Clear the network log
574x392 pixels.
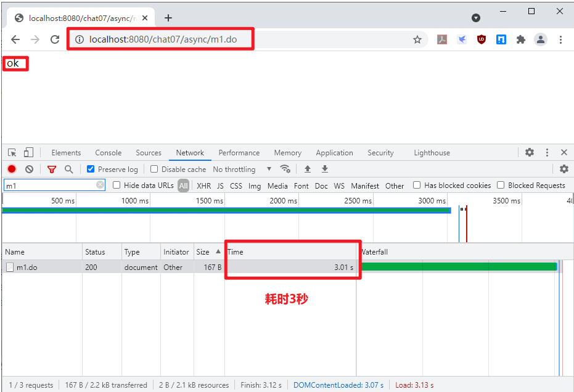(29, 169)
